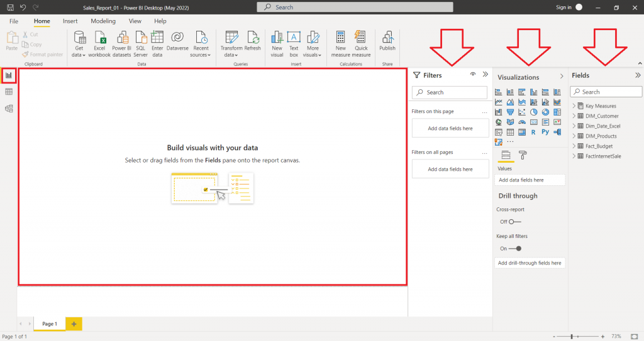Select the globe map visual

tap(499, 122)
